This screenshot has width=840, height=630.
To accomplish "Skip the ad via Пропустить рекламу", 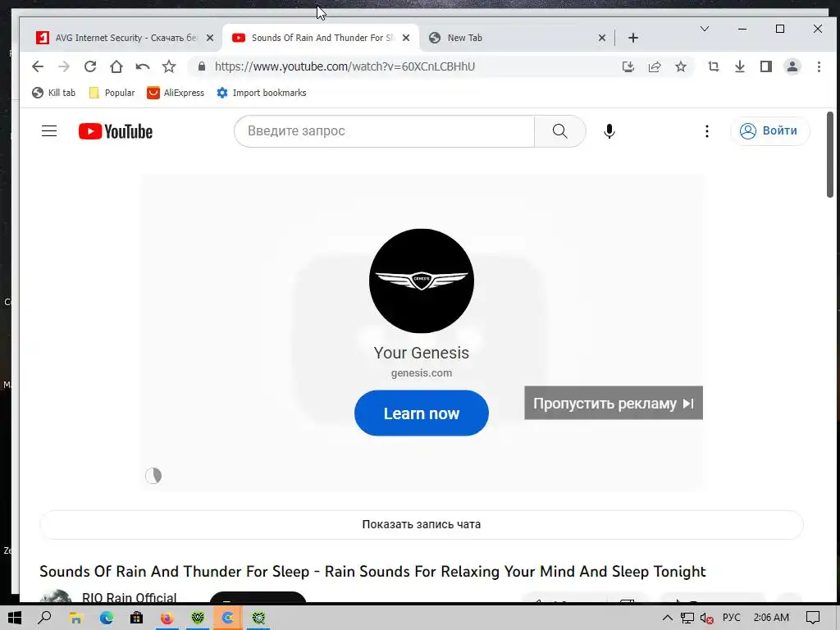I will click(614, 403).
